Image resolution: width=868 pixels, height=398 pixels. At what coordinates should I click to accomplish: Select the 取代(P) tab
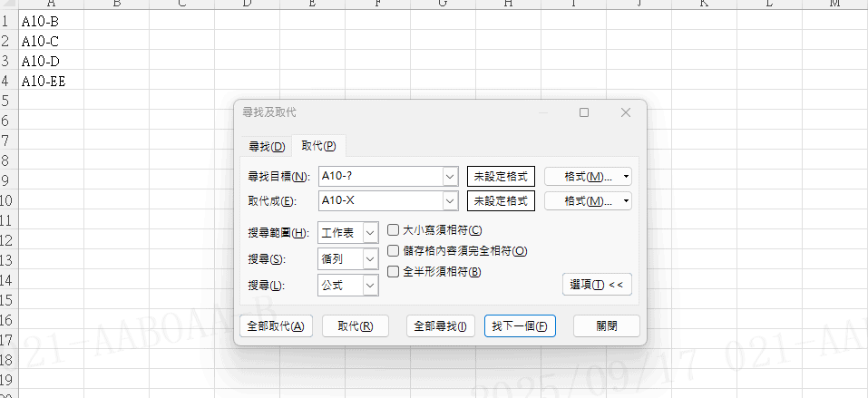pyautogui.click(x=318, y=147)
